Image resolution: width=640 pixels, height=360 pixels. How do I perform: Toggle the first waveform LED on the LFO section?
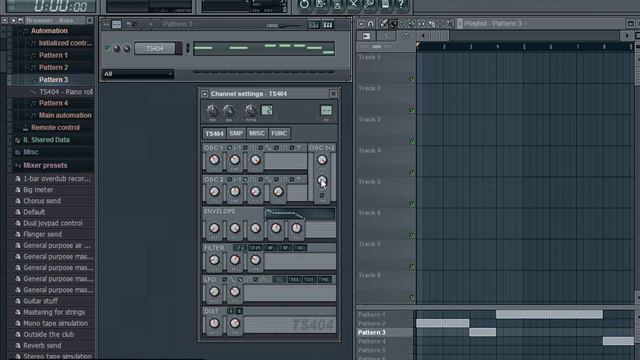[x=224, y=280]
